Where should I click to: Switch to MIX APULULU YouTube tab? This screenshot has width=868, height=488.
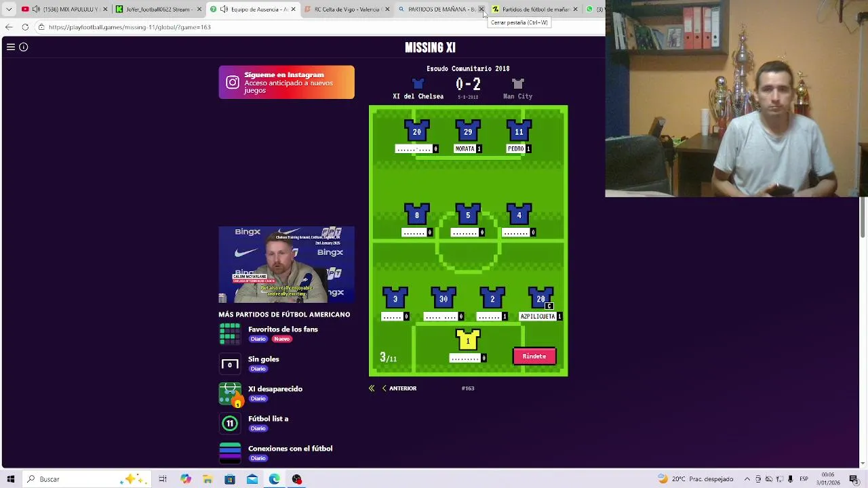point(64,9)
